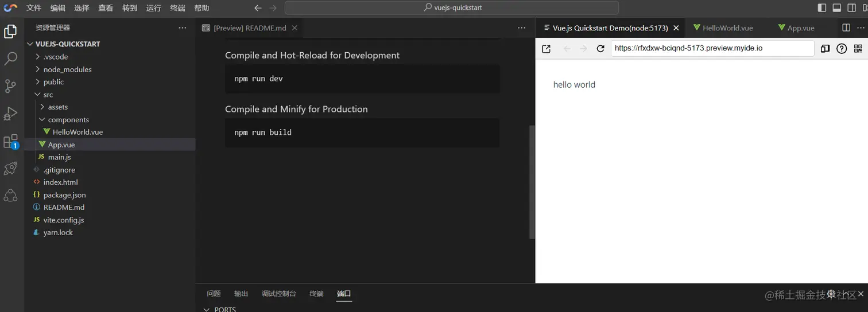Image resolution: width=868 pixels, height=312 pixels.
Task: Open README editor group more actions
Action: [521, 28]
